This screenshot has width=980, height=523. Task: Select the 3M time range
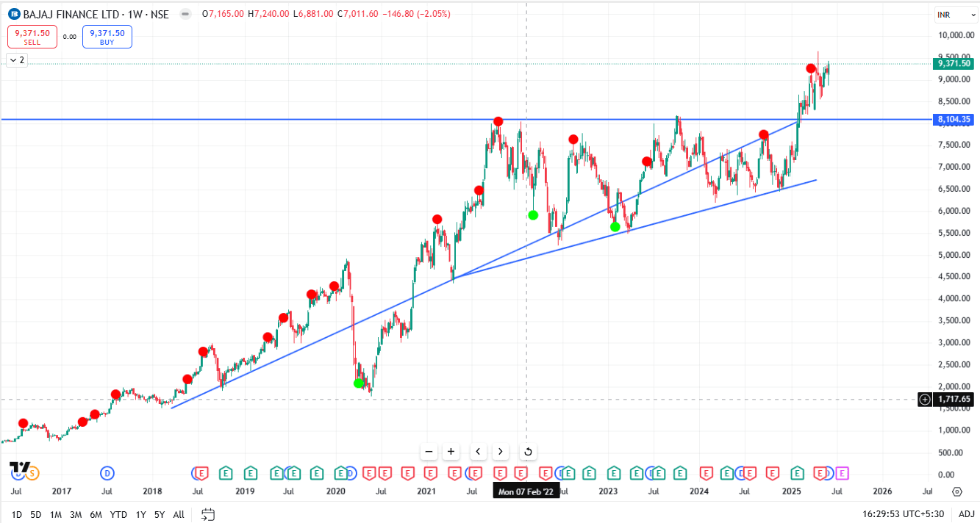pos(76,515)
